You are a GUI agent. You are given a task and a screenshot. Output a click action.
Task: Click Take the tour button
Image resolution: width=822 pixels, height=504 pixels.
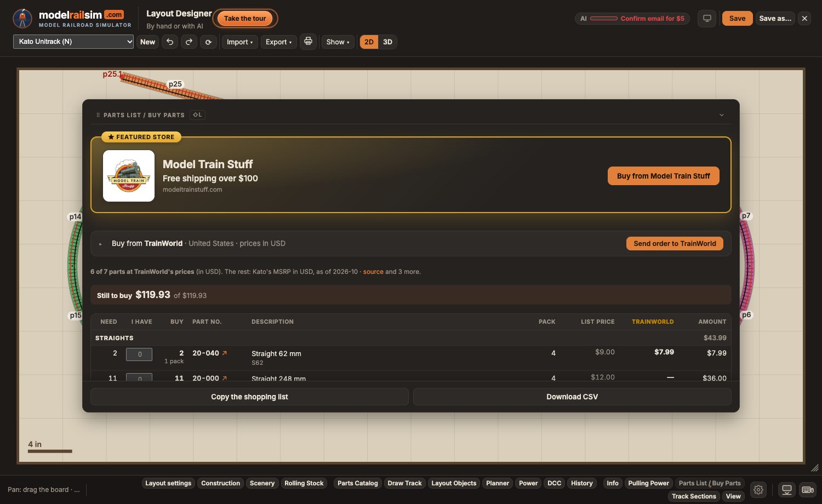[245, 18]
